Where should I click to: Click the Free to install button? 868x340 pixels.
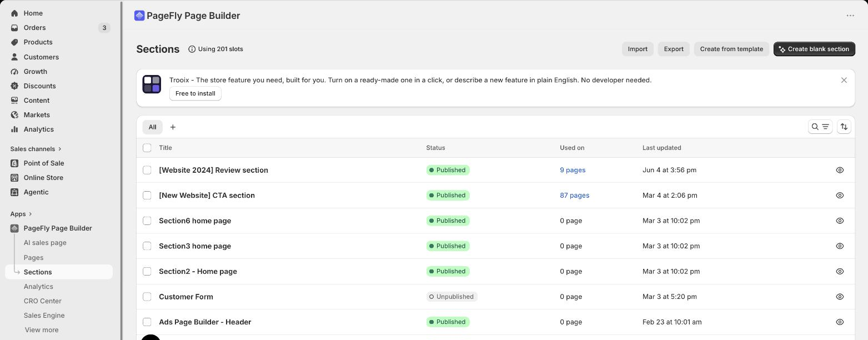(195, 93)
